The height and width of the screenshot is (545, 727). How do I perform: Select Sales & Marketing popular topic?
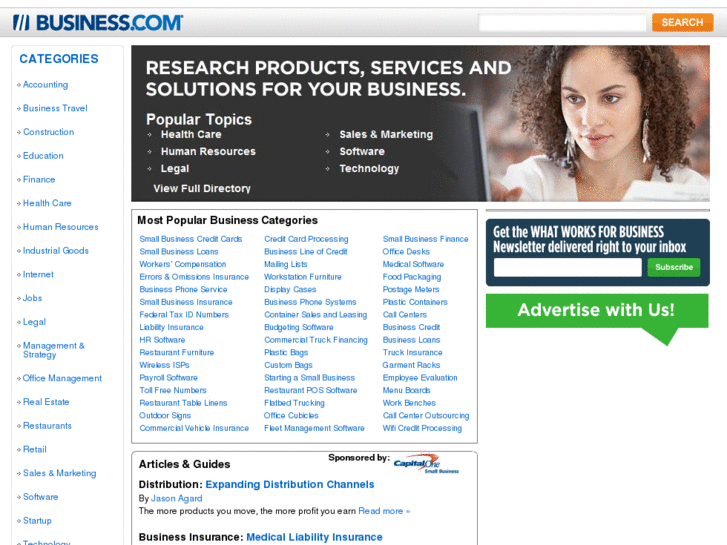click(x=386, y=135)
